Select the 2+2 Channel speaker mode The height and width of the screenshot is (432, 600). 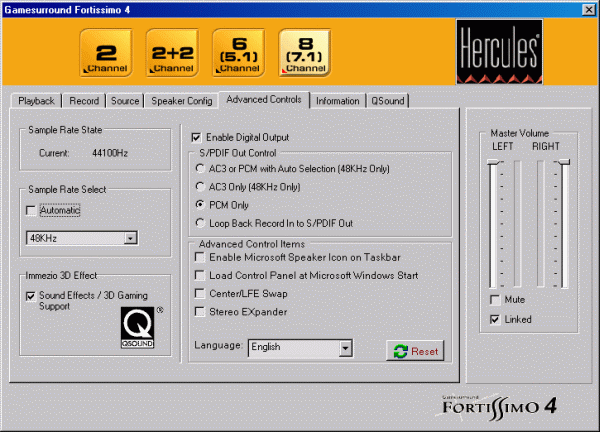[173, 53]
